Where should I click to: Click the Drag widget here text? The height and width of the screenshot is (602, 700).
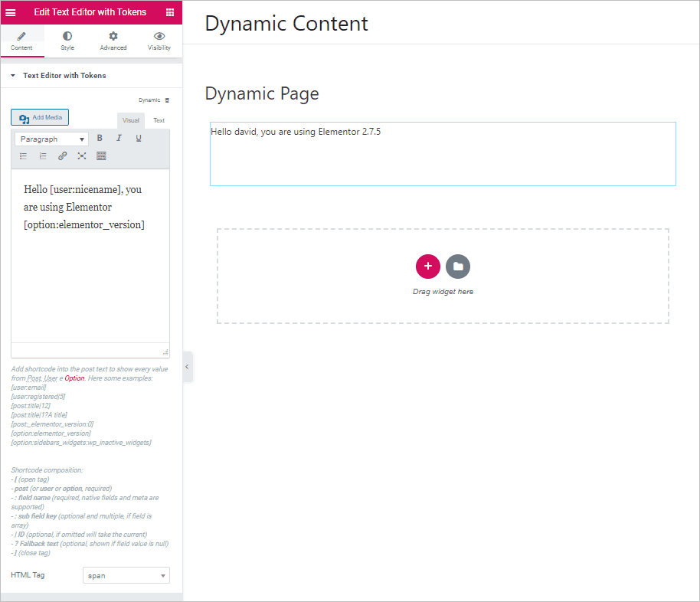tap(443, 292)
